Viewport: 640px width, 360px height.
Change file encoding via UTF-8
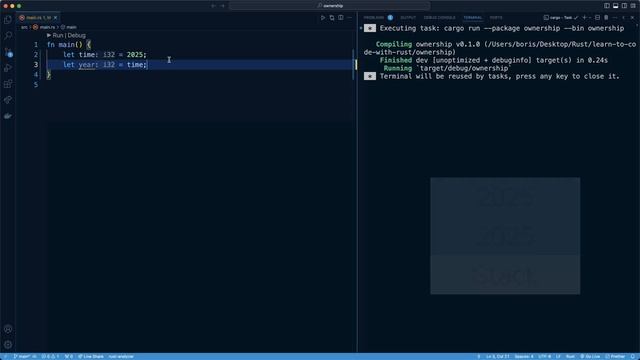[544, 356]
